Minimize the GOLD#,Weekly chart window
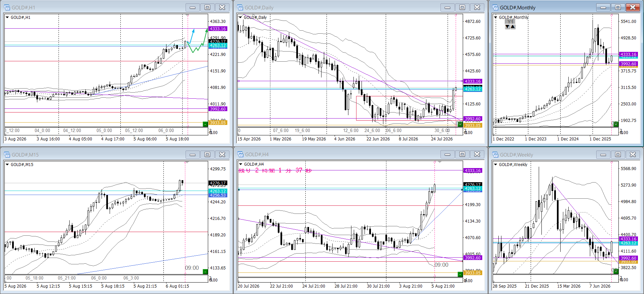 pyautogui.click(x=603, y=155)
